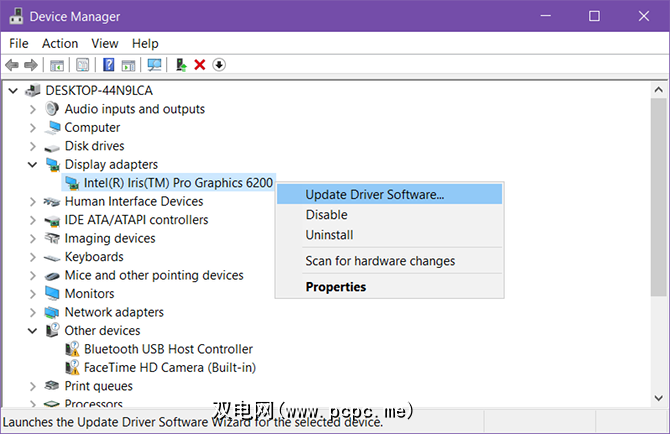Click the blue Help question mark icon
This screenshot has width=670, height=434.
109,65
